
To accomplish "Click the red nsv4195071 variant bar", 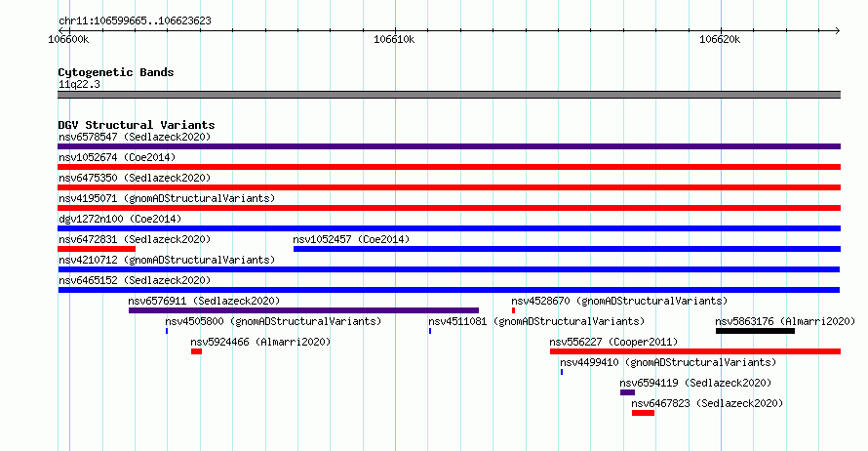I will (449, 208).
